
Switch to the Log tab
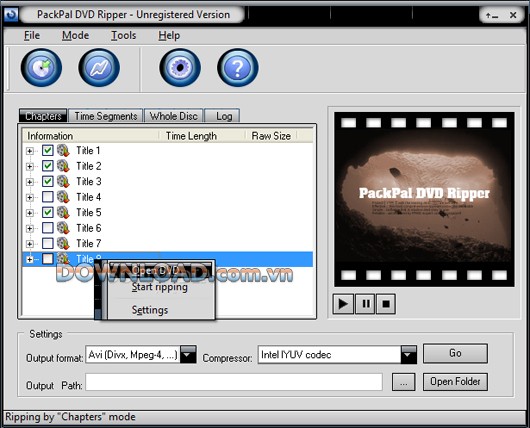click(x=223, y=116)
